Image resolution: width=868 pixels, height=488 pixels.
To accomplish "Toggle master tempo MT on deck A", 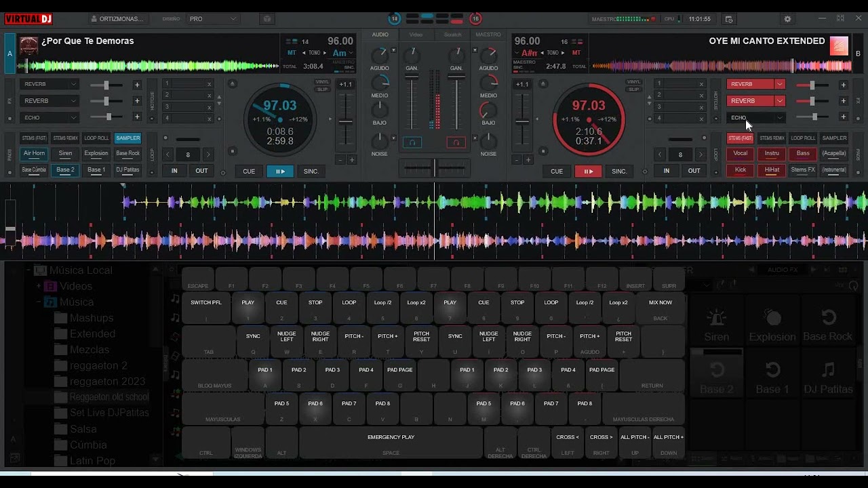I will coord(292,53).
